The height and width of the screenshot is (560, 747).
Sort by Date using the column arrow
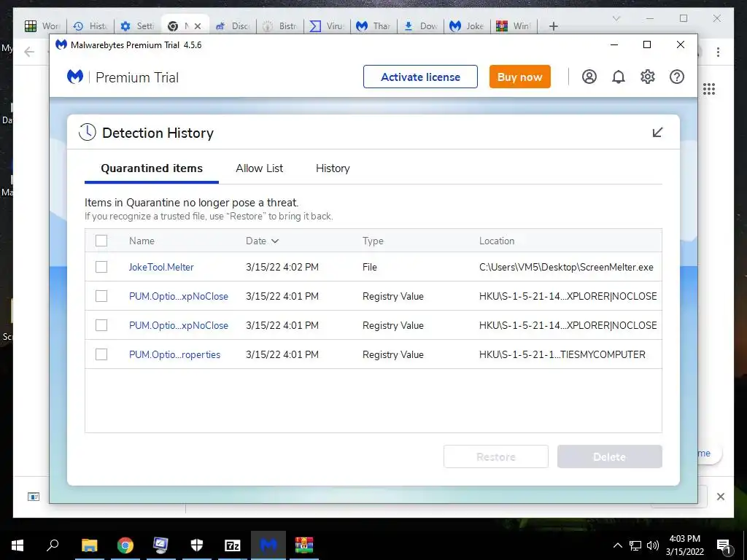[275, 241]
